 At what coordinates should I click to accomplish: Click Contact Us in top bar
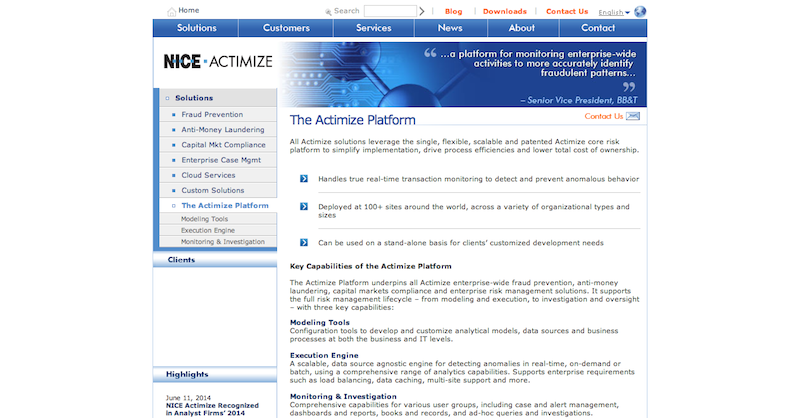pyautogui.click(x=567, y=11)
